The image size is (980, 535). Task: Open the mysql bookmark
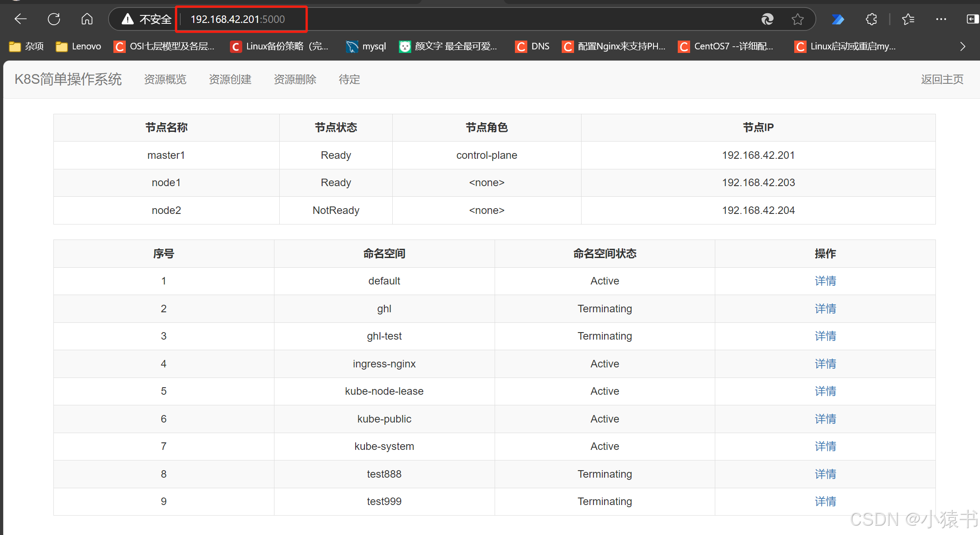click(366, 46)
